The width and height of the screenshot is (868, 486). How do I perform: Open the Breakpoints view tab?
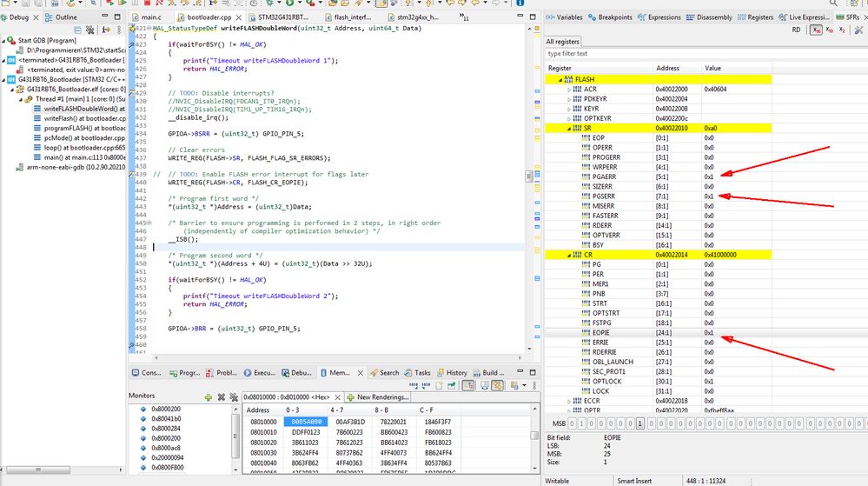coord(614,17)
